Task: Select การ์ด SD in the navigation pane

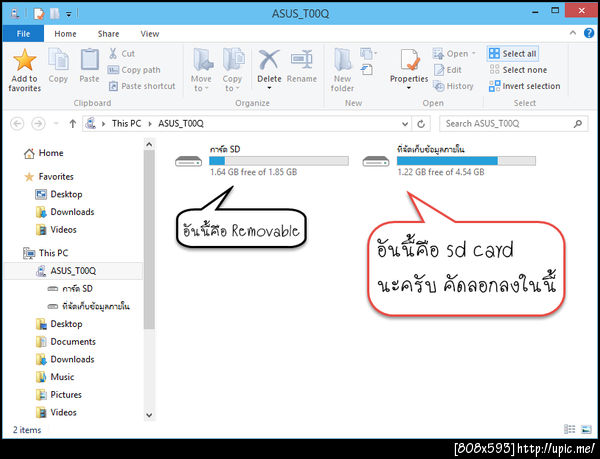Action: click(70, 288)
